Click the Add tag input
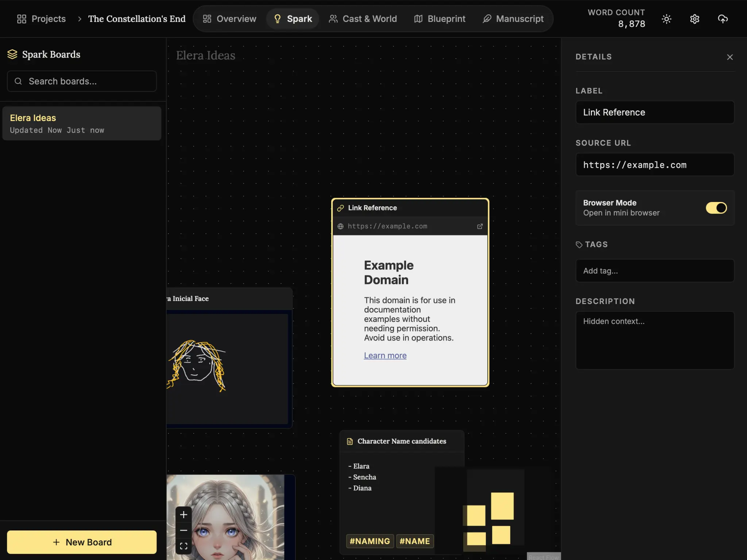 pyautogui.click(x=654, y=271)
